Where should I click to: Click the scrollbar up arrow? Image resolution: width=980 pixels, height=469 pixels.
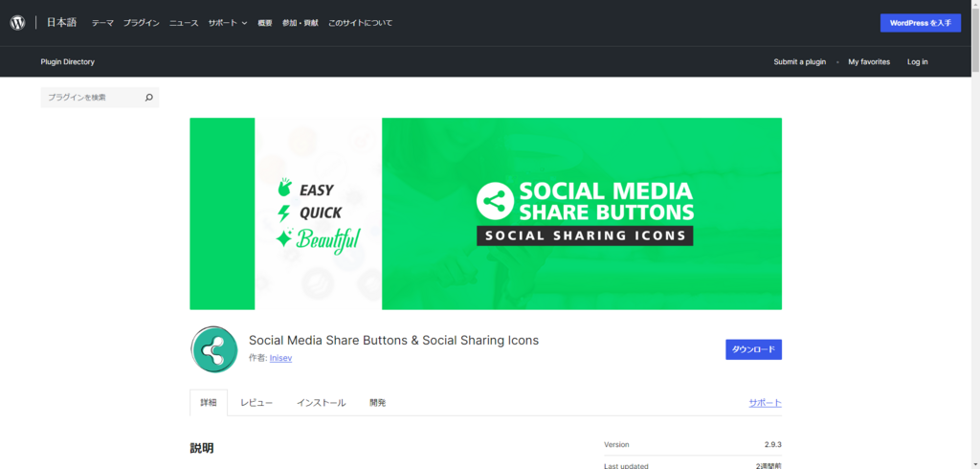[x=975, y=4]
